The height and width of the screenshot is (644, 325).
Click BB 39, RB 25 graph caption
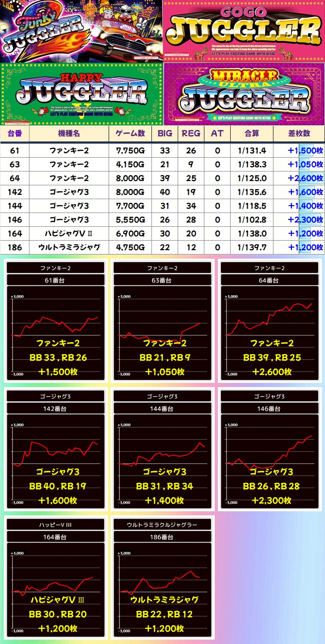[x=272, y=358]
